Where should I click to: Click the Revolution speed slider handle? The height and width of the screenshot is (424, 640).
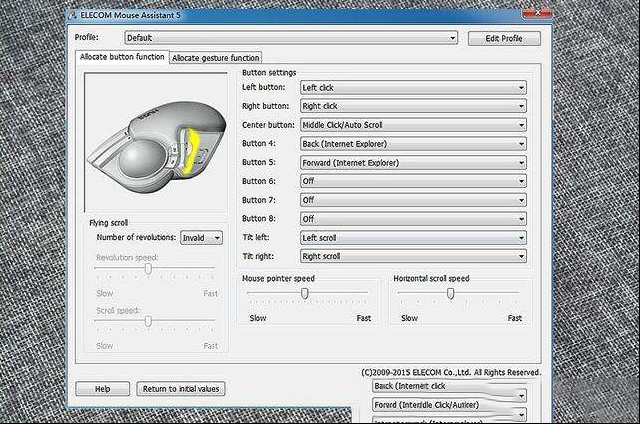149,269
